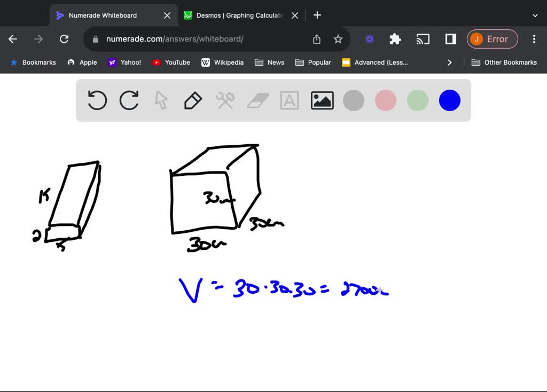Show more bookmarks with the chevron
Viewport: 547px width, 392px height.
tap(449, 62)
